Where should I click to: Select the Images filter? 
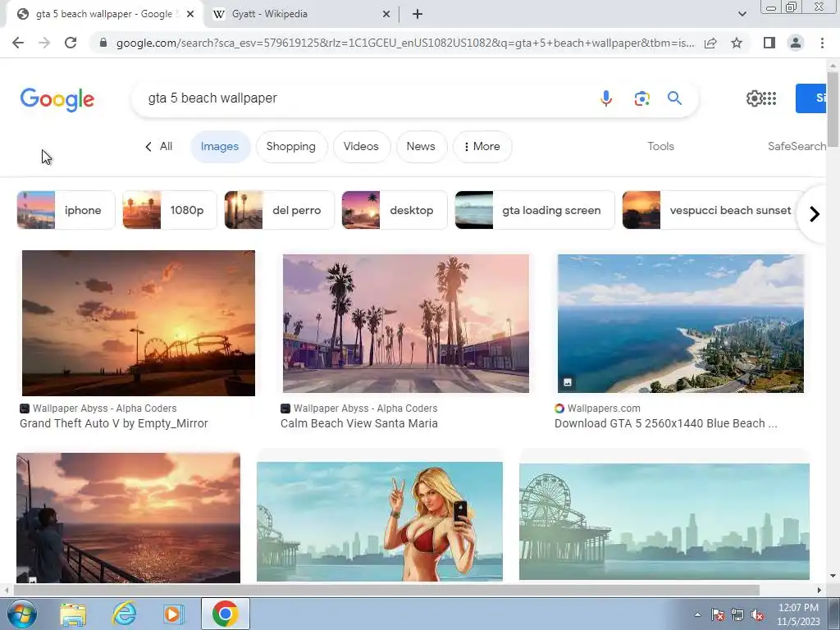point(220,147)
